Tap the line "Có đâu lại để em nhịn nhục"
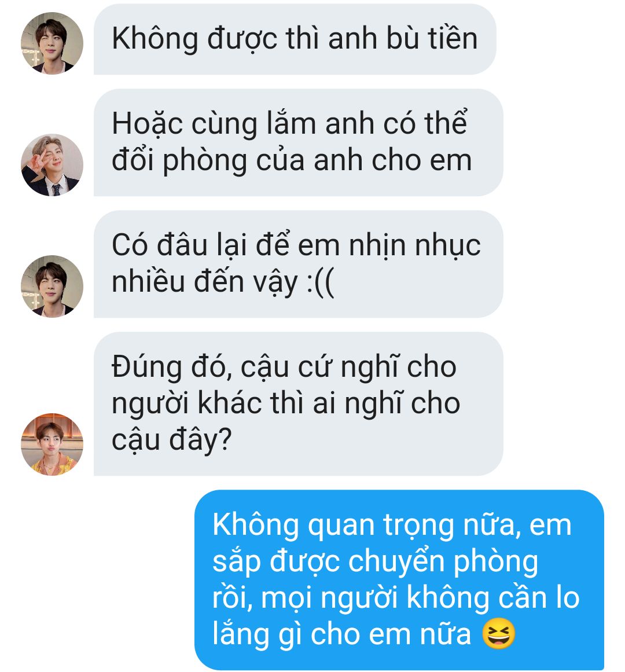This screenshot has width=625, height=672. [296, 245]
